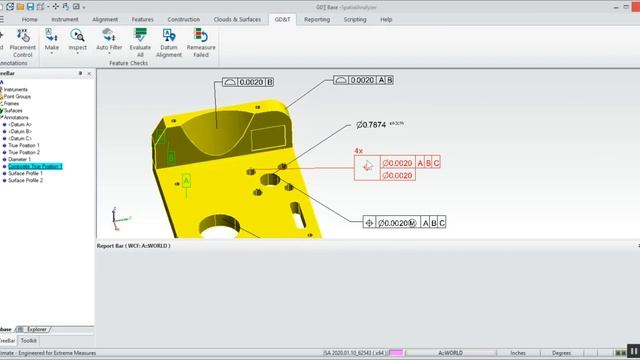Open the Inspect tool icon
Viewport: 640px width, 360px height.
77,36
